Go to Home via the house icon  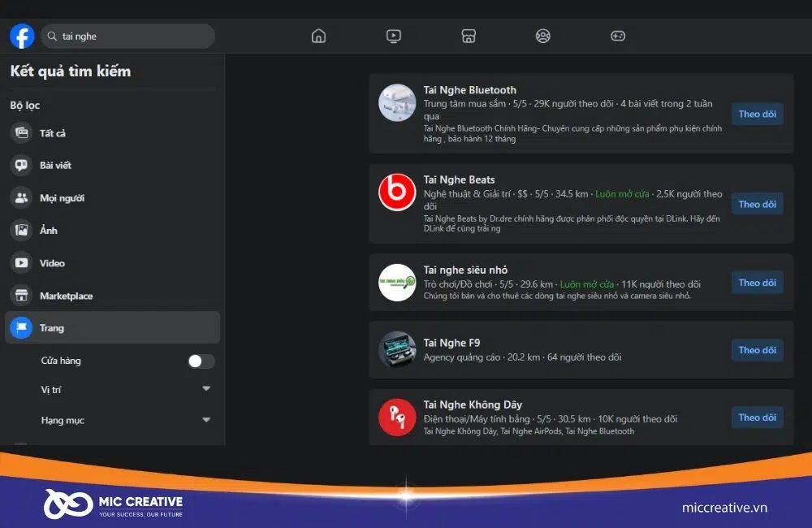tap(318, 36)
